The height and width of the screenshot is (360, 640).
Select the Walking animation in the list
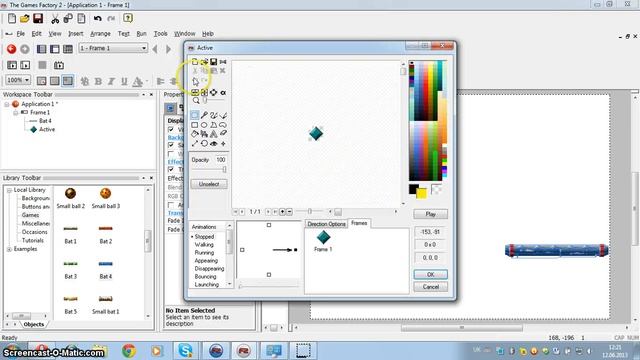204,244
